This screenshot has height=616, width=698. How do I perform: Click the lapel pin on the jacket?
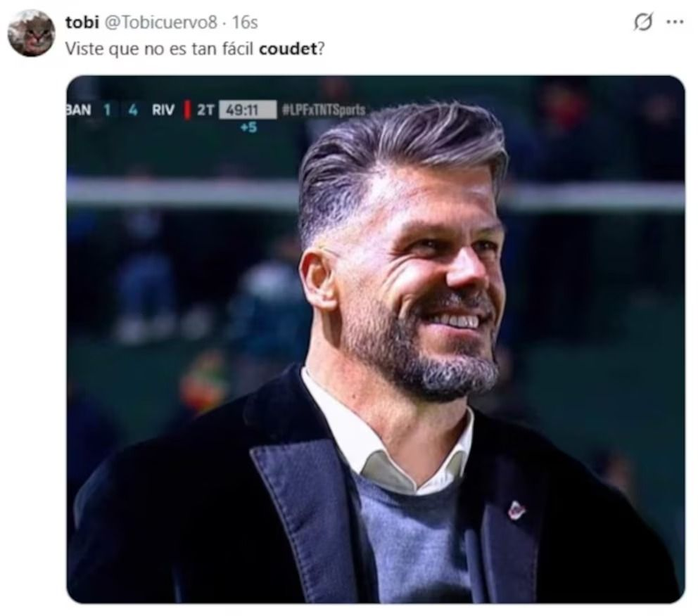pos(516,510)
